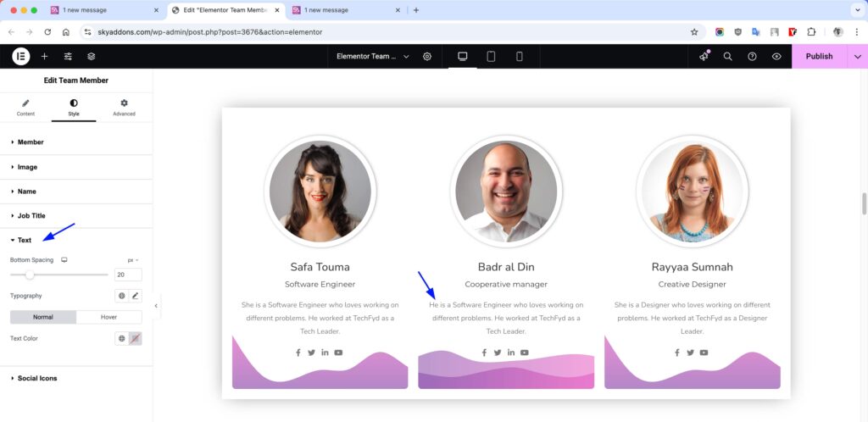This screenshot has width=868, height=422.
Task: Click the Badr al Din name heading
Action: coord(506,267)
